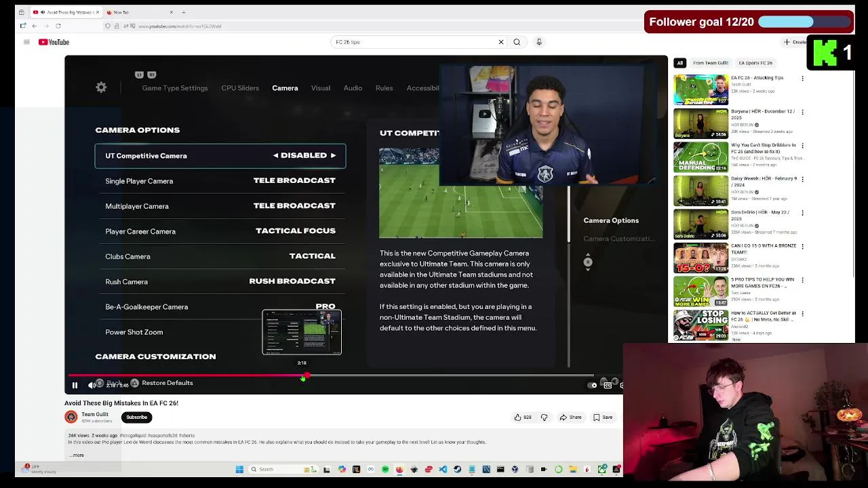Toggle the autoplay switch in player

593,385
